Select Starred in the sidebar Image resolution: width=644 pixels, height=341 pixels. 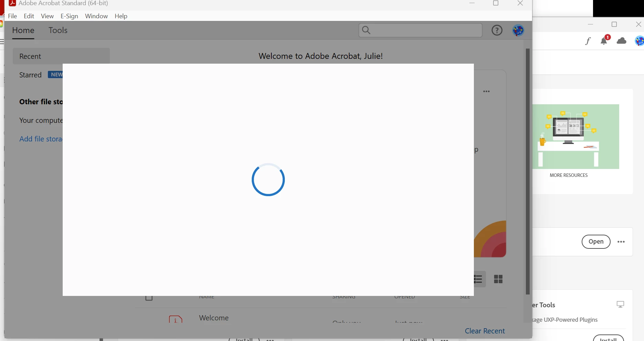30,75
